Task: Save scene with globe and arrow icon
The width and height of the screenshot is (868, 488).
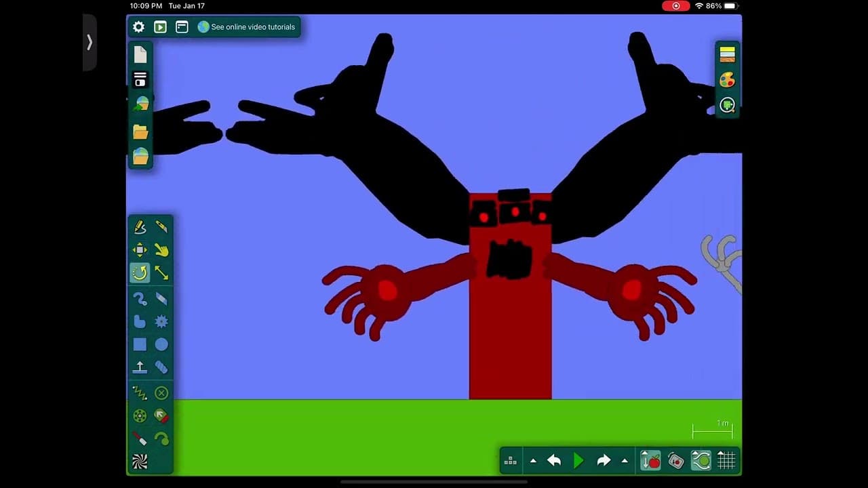Action: coord(140,105)
